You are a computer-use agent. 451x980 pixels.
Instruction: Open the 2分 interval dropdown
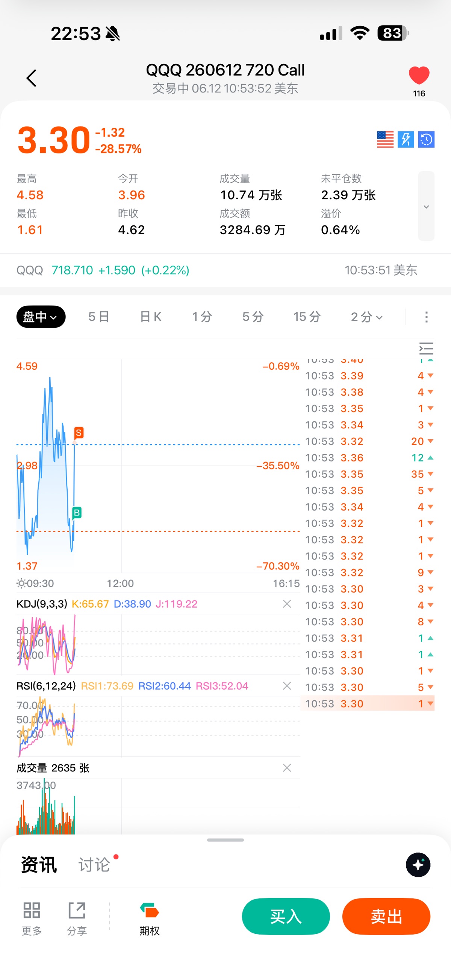coord(366,316)
